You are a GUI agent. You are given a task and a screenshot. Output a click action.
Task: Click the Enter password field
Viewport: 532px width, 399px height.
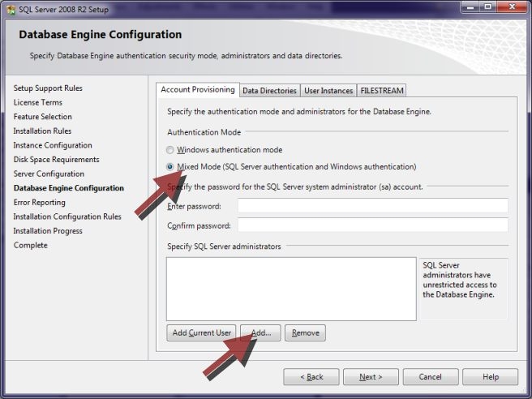click(x=373, y=206)
